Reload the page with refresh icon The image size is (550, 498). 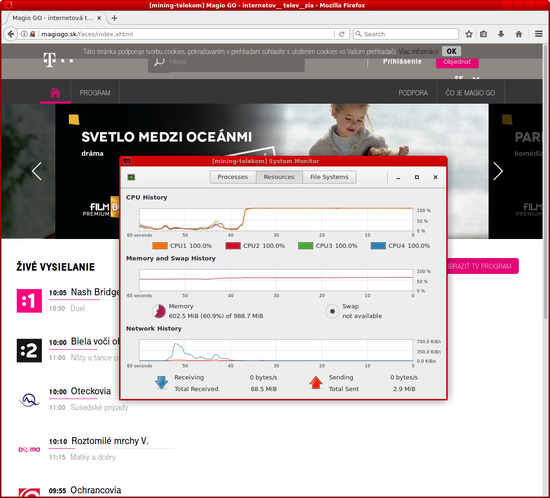pos(341,34)
